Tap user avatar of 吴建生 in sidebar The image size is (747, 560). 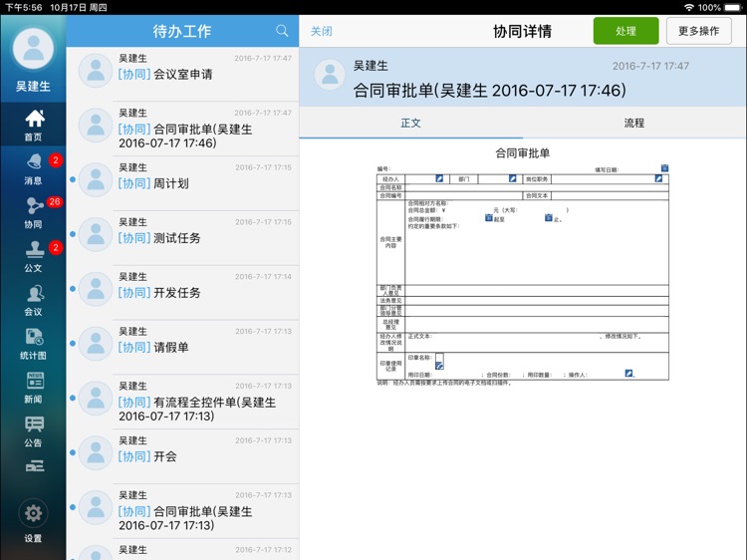click(x=33, y=49)
